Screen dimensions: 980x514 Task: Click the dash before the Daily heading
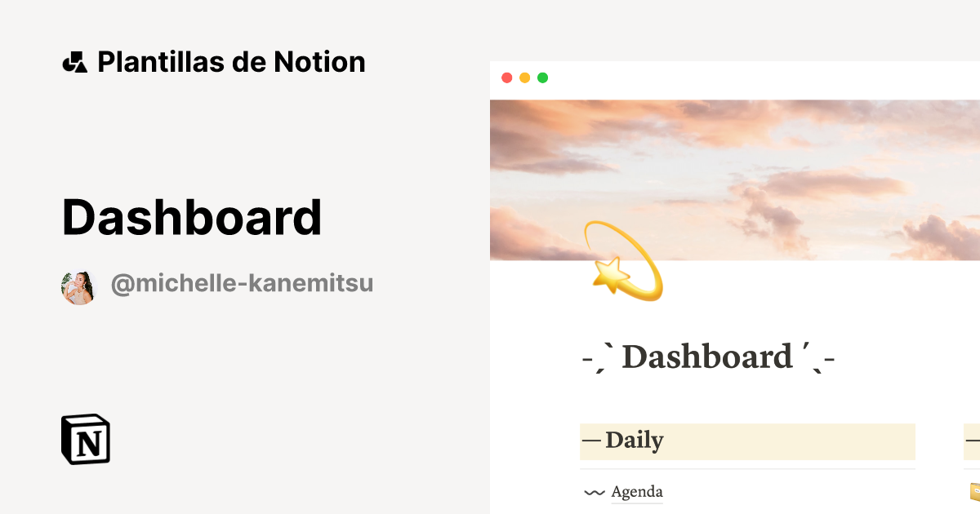591,441
